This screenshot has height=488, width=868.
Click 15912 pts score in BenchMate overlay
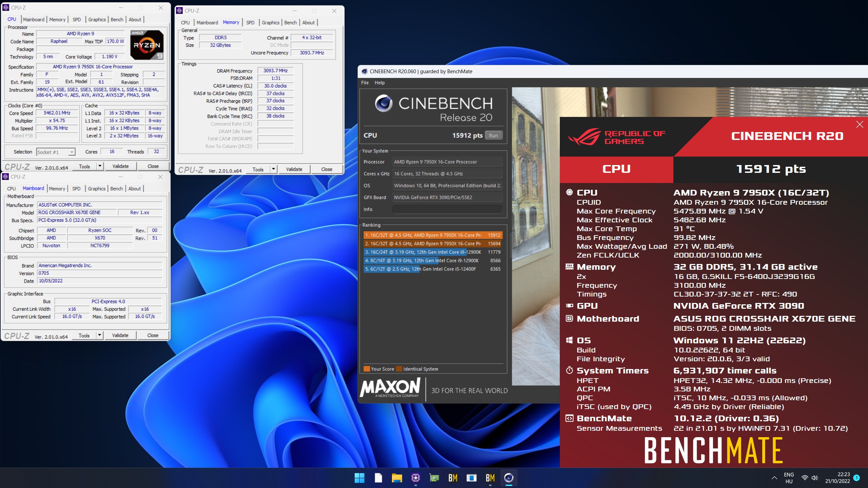[771, 169]
